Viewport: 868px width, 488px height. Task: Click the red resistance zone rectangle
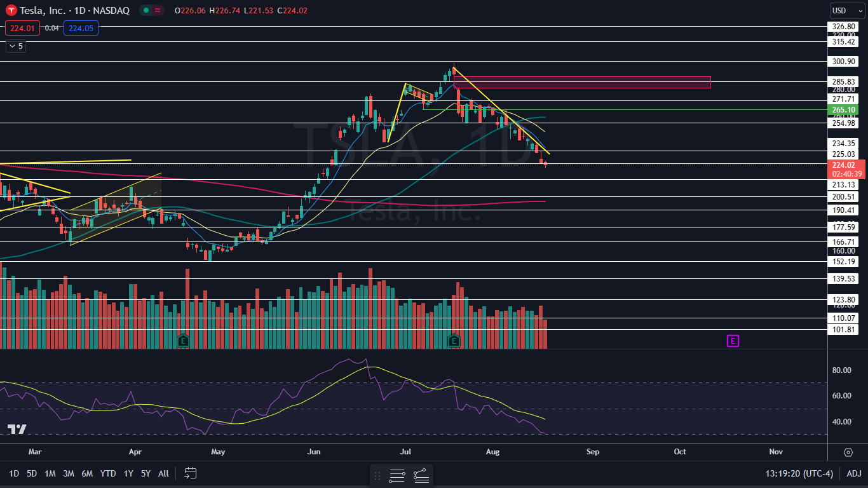click(x=582, y=82)
